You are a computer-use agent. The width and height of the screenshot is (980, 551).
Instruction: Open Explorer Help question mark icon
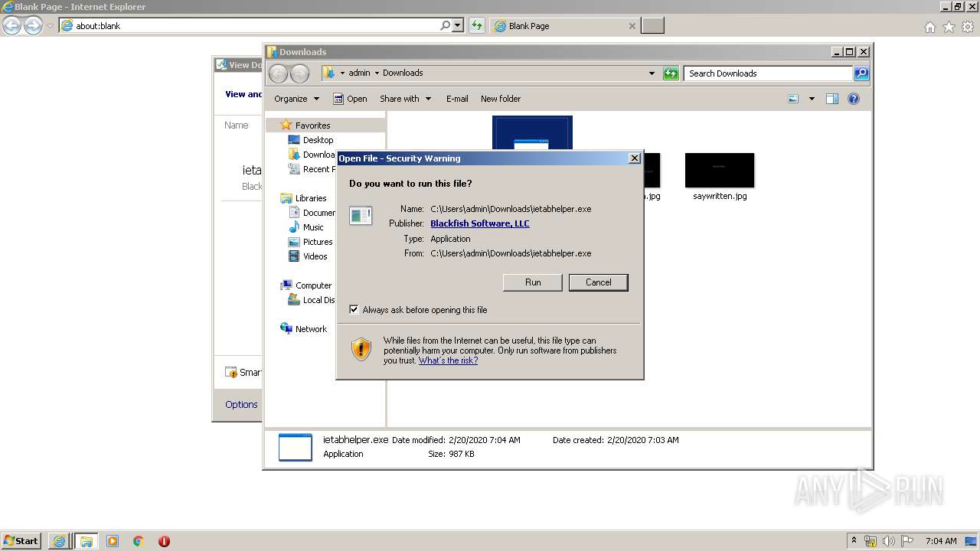[x=854, y=99]
